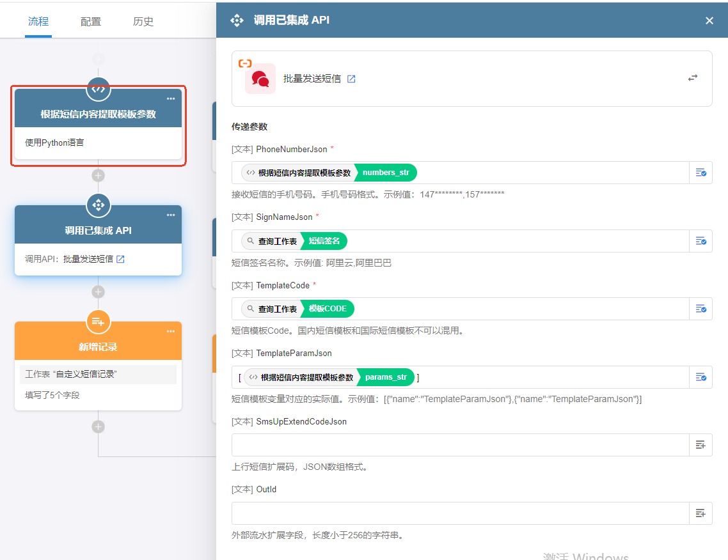
Task: Open field selector for OutId
Action: (700, 513)
